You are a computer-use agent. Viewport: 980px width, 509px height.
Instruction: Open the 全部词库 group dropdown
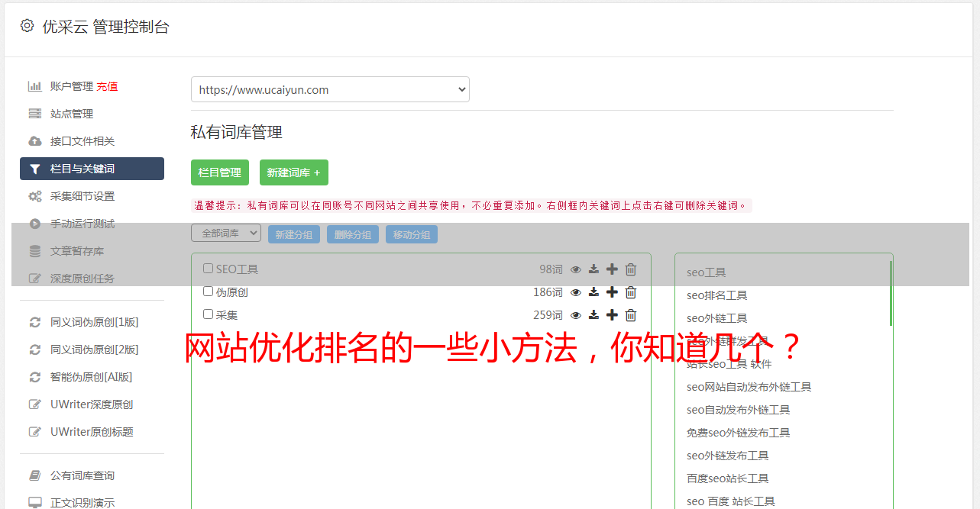226,233
